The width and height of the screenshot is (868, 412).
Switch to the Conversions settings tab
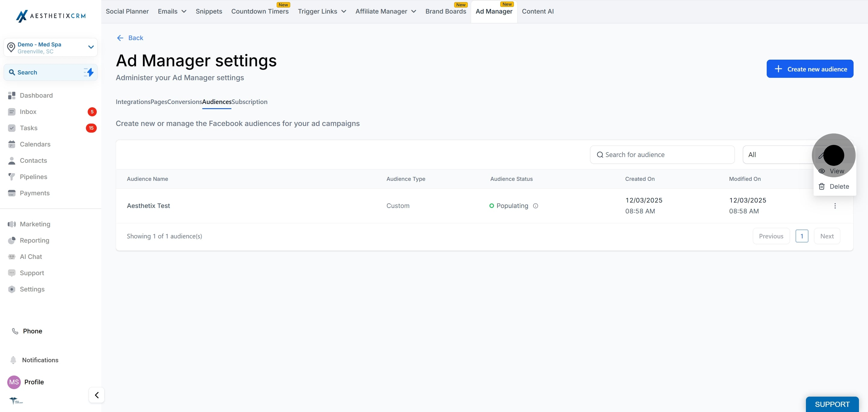coord(184,102)
